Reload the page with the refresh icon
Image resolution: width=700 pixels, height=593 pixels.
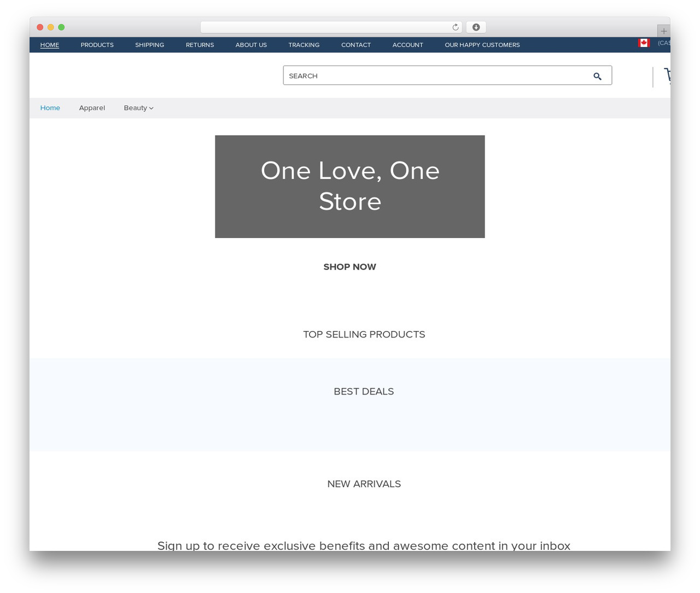point(456,27)
